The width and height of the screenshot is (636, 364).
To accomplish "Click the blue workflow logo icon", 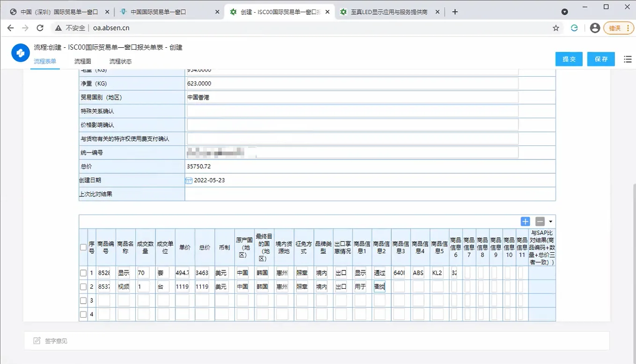I will (x=21, y=53).
